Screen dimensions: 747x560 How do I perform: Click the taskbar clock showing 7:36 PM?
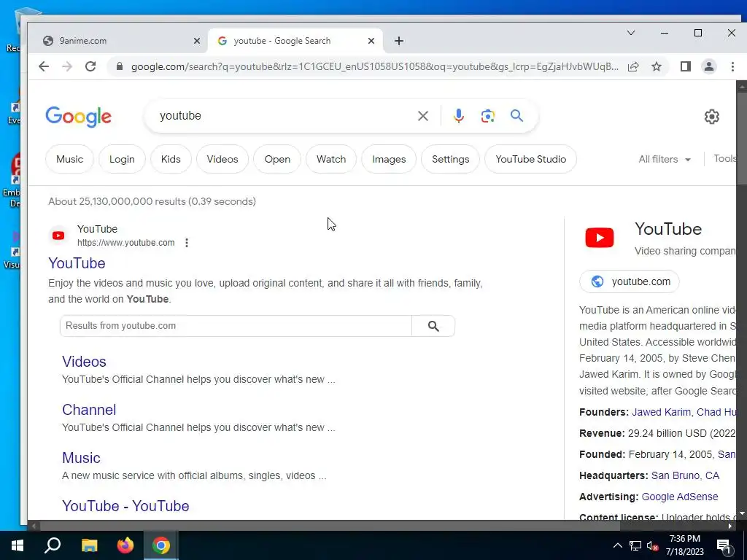click(684, 545)
